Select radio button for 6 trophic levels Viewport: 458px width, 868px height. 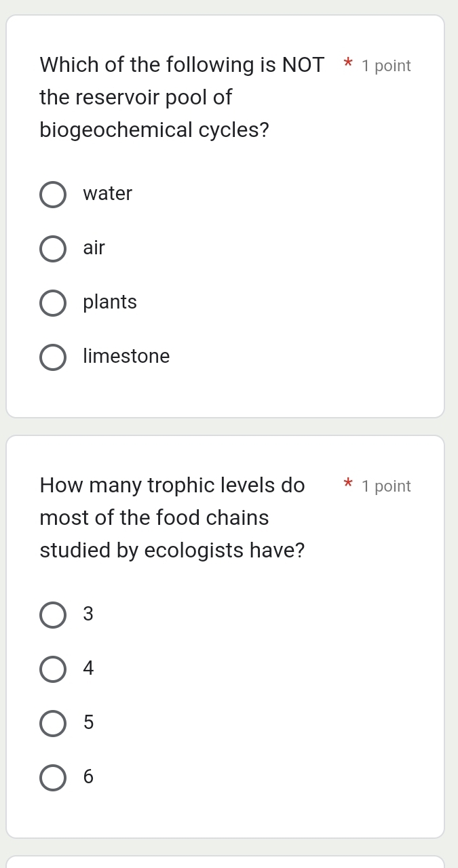[53, 778]
